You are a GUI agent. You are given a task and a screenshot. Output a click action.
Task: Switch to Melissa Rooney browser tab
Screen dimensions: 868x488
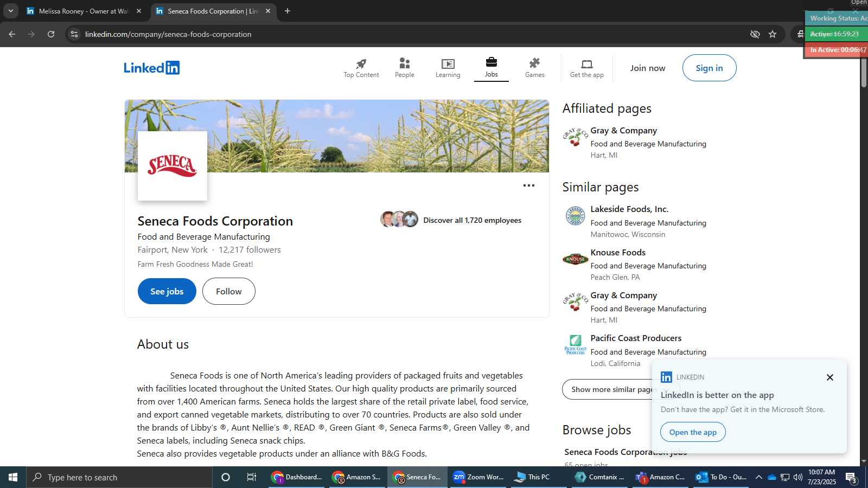tap(83, 11)
